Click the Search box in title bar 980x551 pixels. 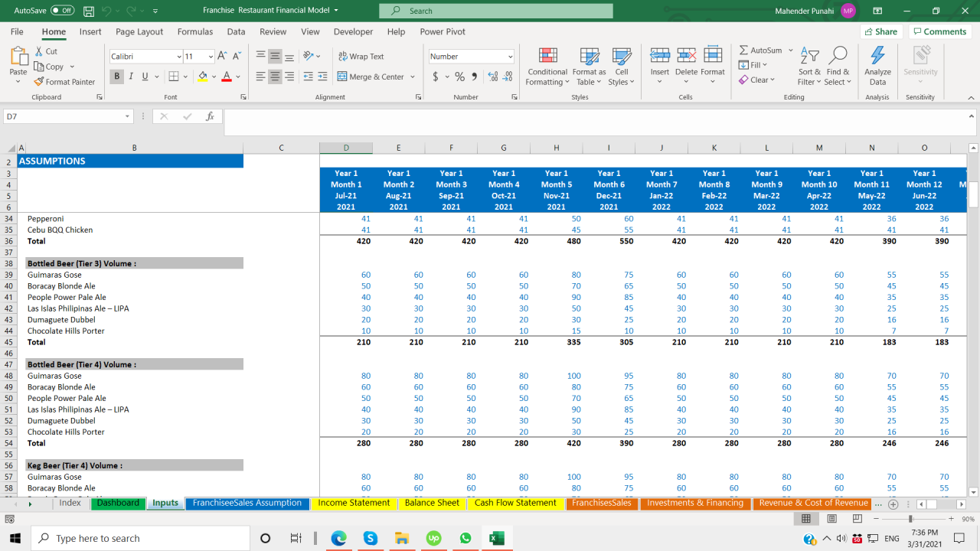point(496,11)
